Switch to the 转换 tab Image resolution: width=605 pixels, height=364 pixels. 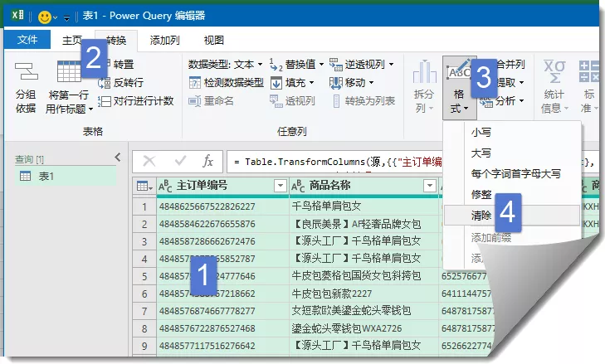(116, 40)
